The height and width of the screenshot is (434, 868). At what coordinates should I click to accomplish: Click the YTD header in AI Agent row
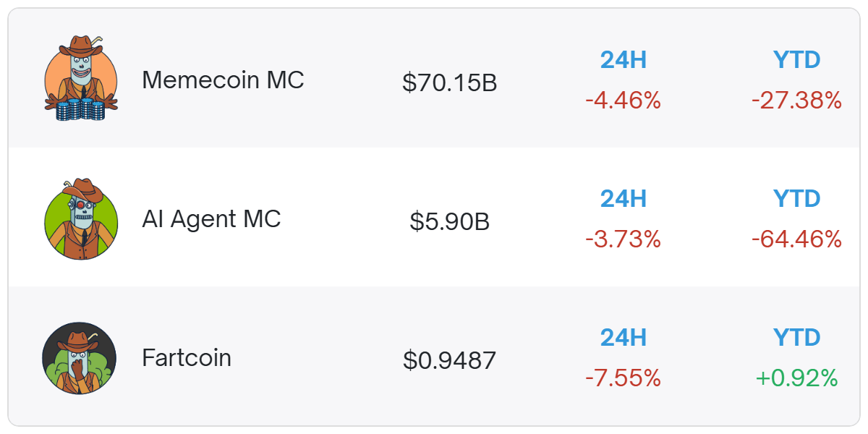point(796,199)
